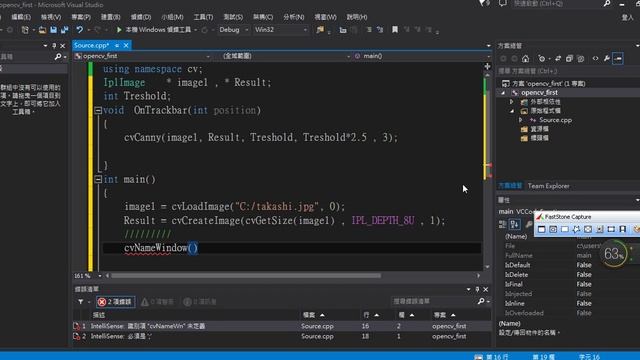The width and height of the screenshot is (640, 360).
Task: Collapse the main function outline
Action: point(98,179)
